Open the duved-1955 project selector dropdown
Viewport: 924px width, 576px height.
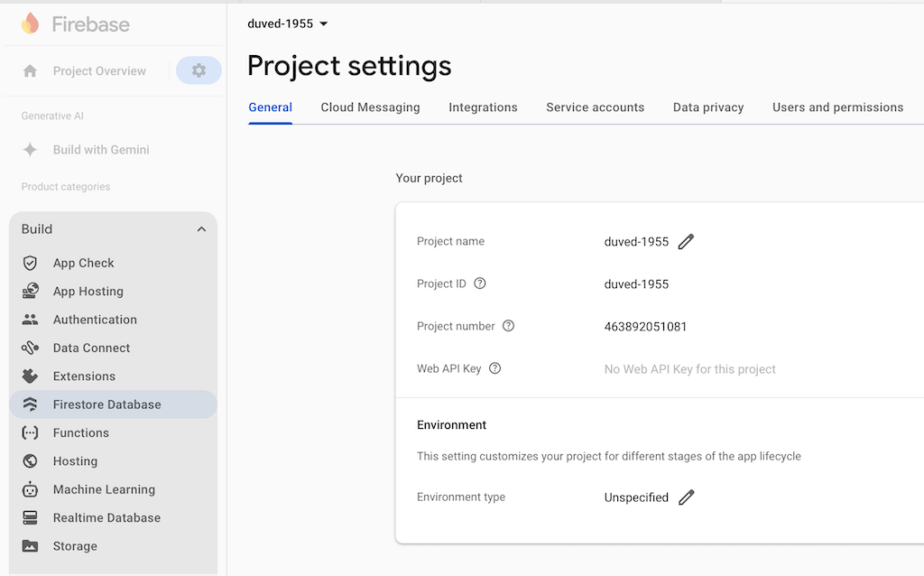[288, 23]
